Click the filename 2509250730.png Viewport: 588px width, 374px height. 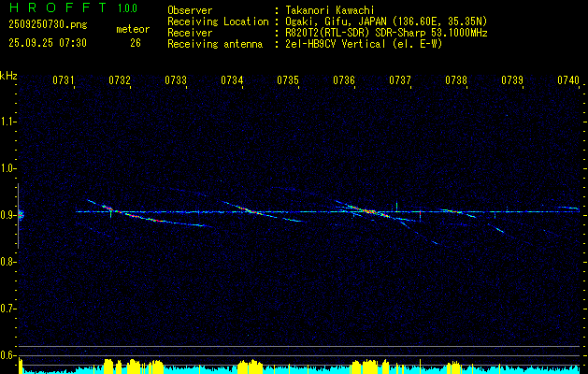tap(48, 25)
